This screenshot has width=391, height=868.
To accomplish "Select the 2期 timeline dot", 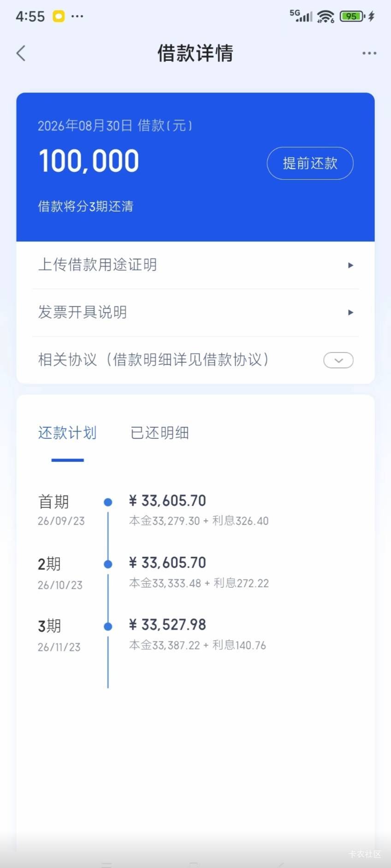I will 108,564.
